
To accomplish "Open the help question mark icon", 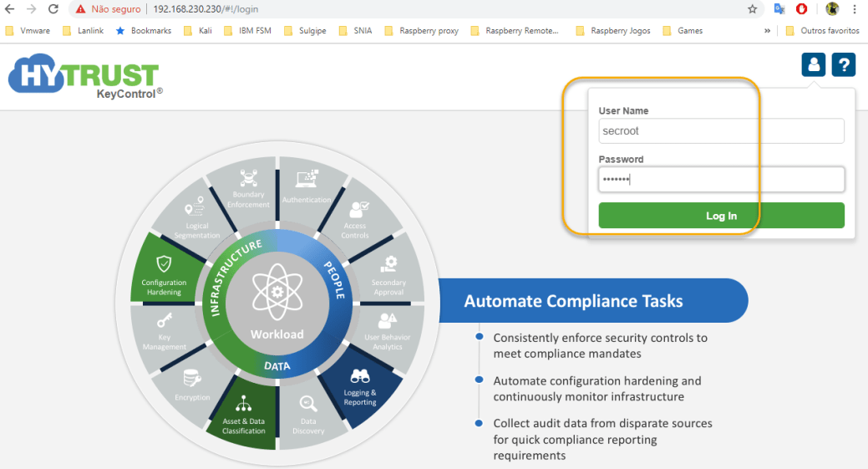I will click(843, 64).
